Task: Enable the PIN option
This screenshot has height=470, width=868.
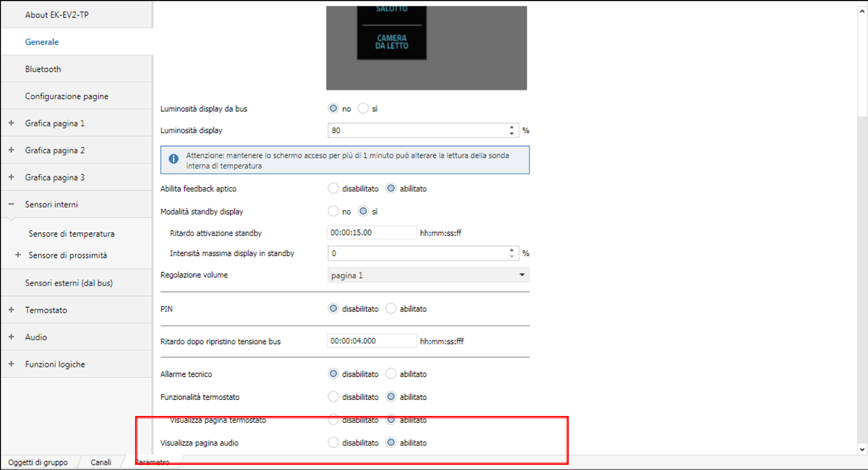Action: [391, 308]
